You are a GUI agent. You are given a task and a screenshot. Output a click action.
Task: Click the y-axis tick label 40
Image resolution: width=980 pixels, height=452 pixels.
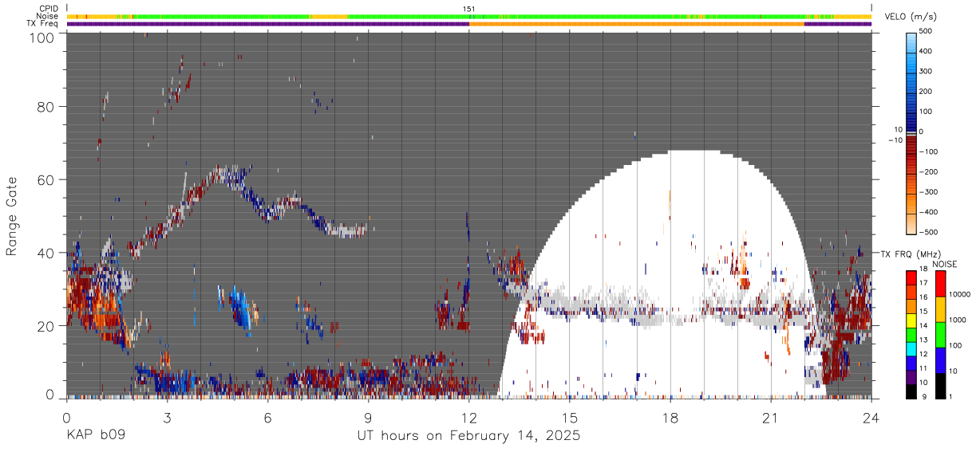point(46,253)
